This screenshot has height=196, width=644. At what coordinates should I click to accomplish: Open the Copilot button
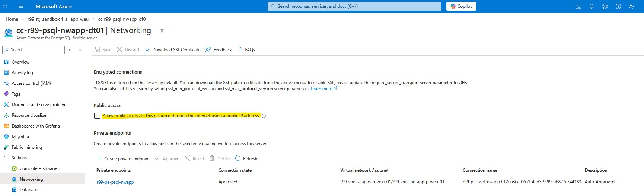[x=461, y=6]
